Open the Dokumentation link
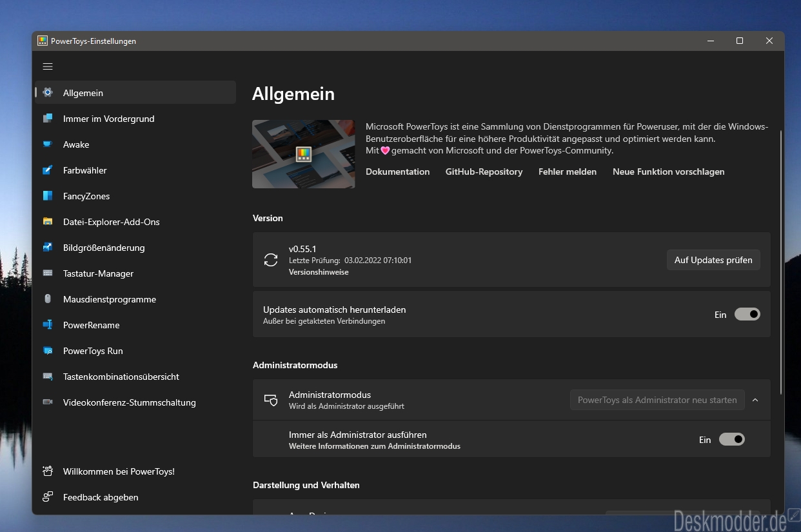 click(x=397, y=172)
